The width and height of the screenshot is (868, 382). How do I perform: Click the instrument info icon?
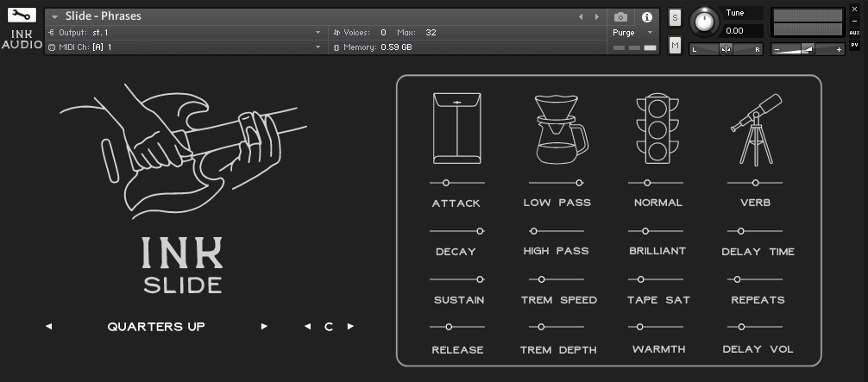pyautogui.click(x=646, y=16)
